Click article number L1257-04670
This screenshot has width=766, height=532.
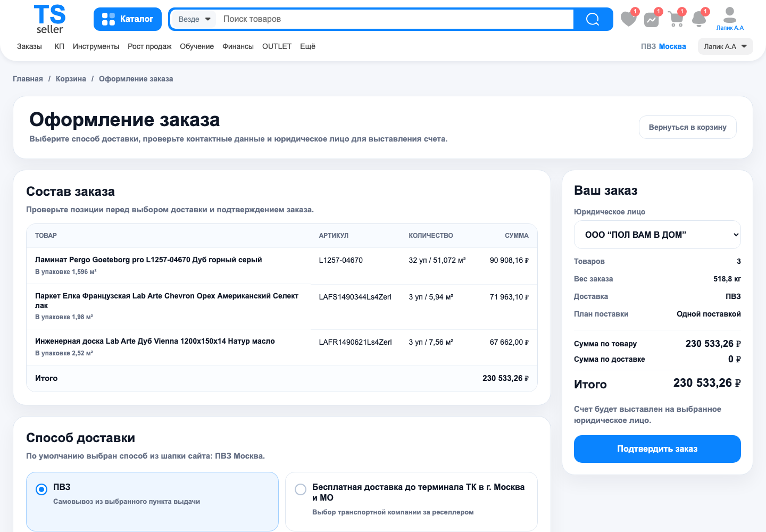click(340, 260)
